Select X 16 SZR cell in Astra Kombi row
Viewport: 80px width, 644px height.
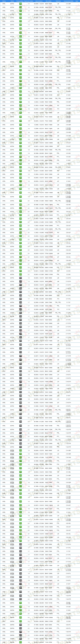68,482
